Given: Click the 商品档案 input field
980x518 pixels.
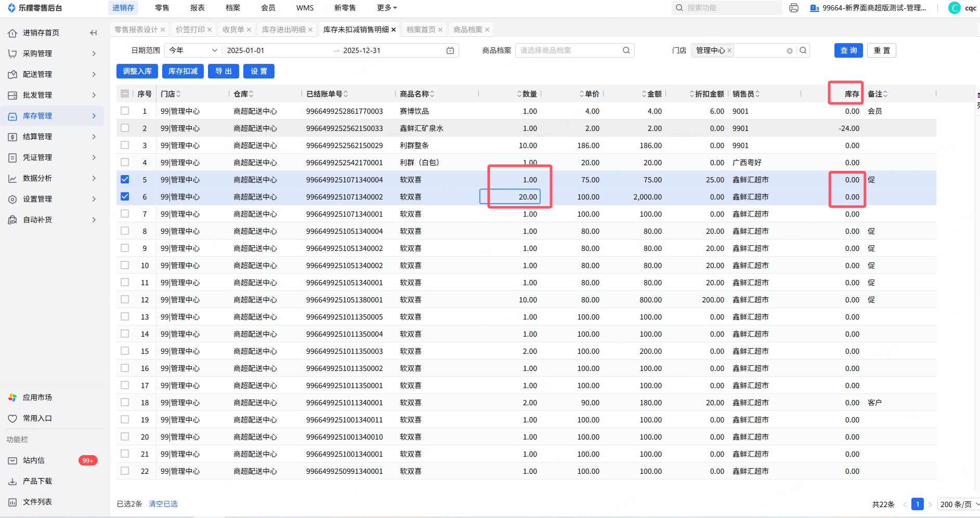Looking at the screenshot, I should (x=569, y=50).
